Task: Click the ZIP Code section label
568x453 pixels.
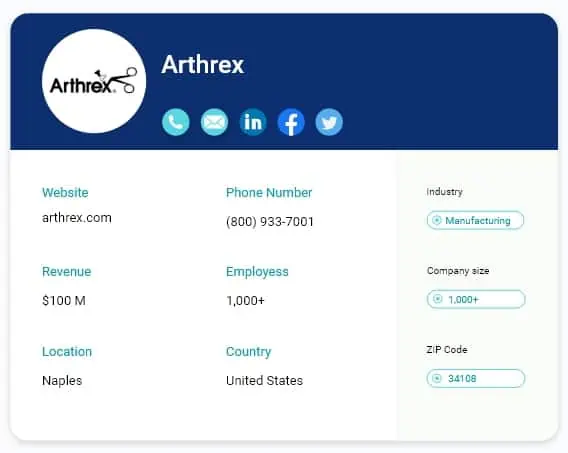Action: tap(447, 350)
